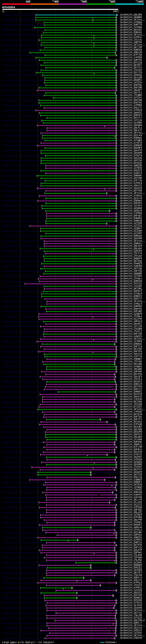Click the UniRef100_A5BI99 label
Screen dimensions: 146x644
pyautogui.click(x=131, y=52)
